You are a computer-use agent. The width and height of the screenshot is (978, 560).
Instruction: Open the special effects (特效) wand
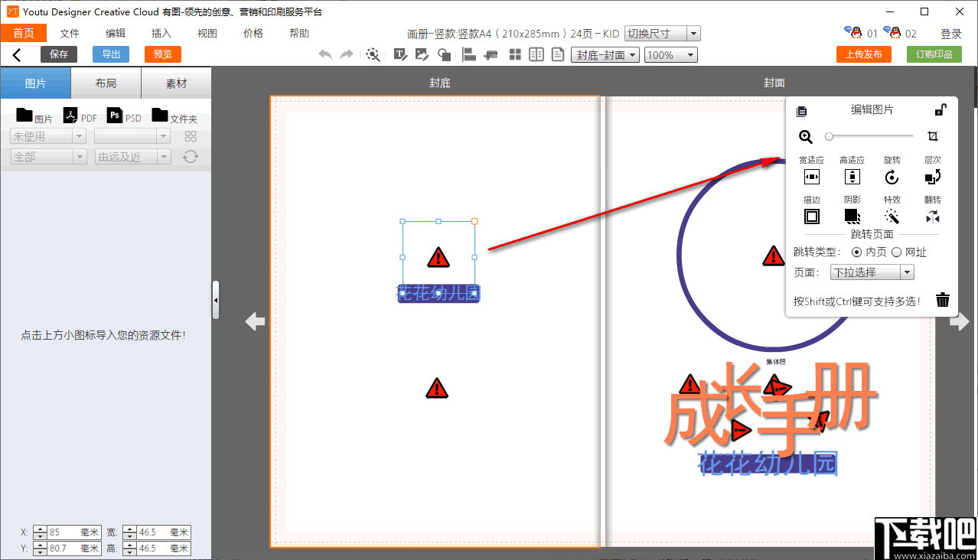click(892, 217)
